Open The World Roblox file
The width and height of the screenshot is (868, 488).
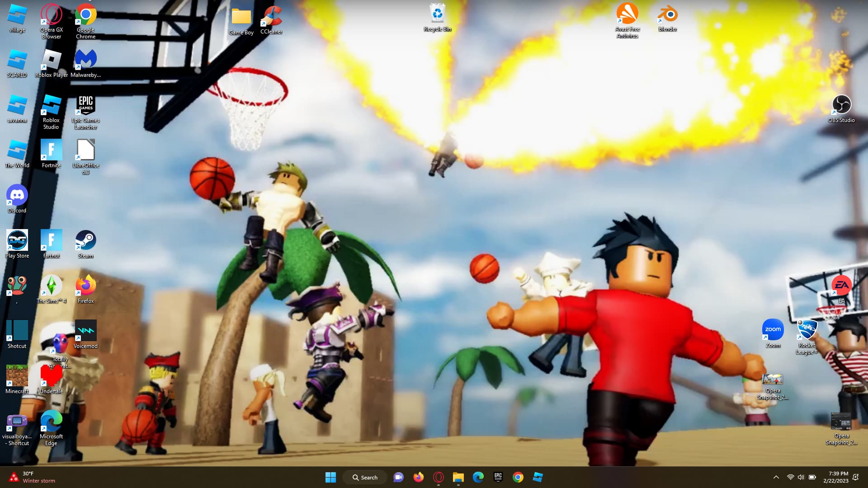click(17, 154)
